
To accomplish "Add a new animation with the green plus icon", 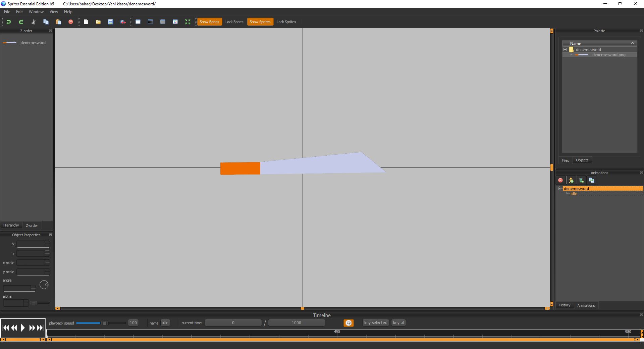I will coord(581,181).
